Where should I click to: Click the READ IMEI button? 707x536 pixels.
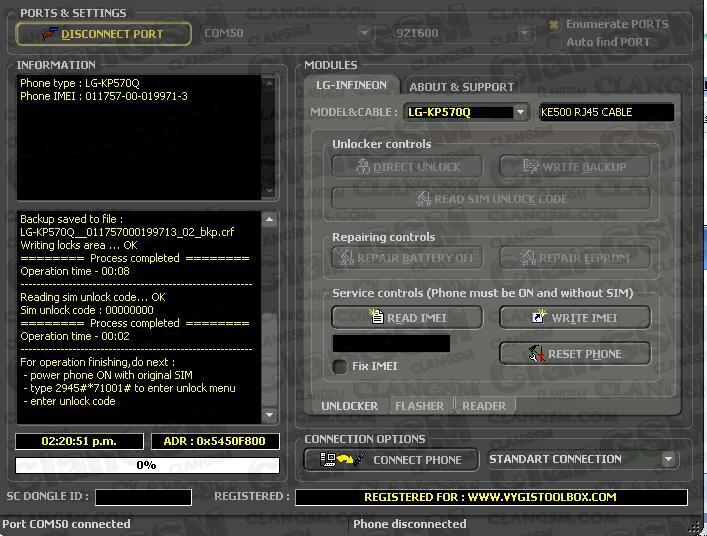[407, 318]
